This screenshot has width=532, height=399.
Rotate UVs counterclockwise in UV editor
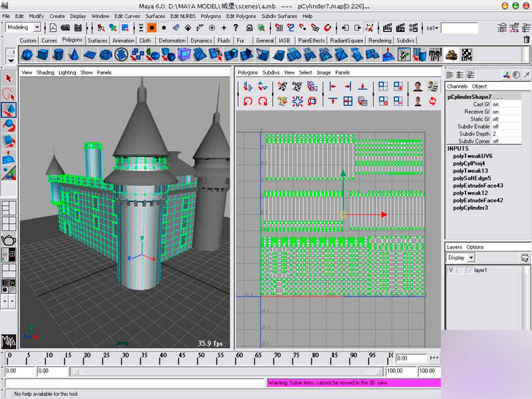248,101
